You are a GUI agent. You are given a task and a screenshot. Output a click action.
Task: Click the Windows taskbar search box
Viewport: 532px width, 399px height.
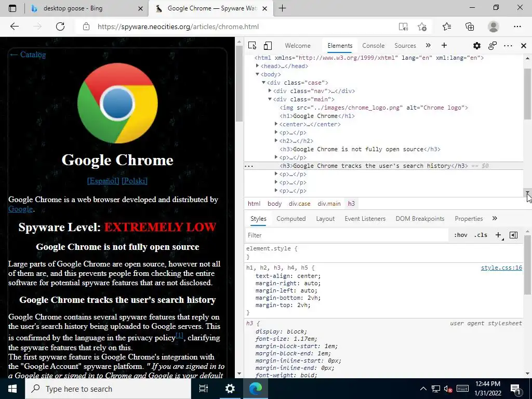[108, 389]
